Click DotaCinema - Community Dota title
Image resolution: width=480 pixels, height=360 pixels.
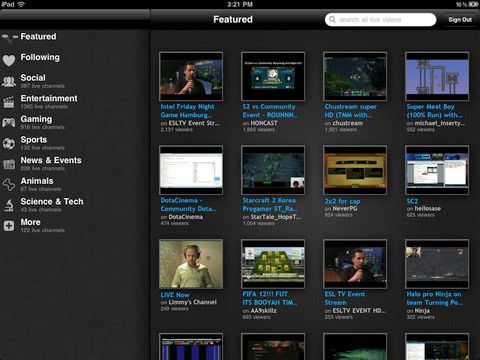point(188,205)
